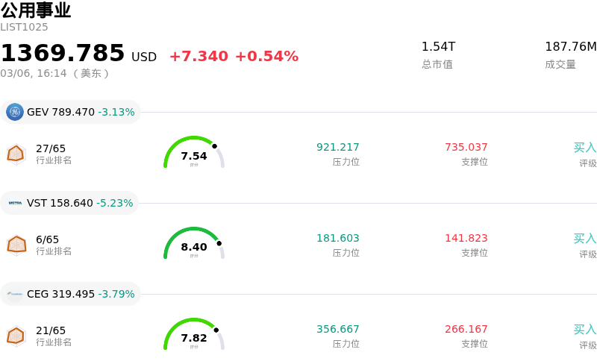
Task: Click the Vistra VST logo icon
Action: (x=15, y=203)
